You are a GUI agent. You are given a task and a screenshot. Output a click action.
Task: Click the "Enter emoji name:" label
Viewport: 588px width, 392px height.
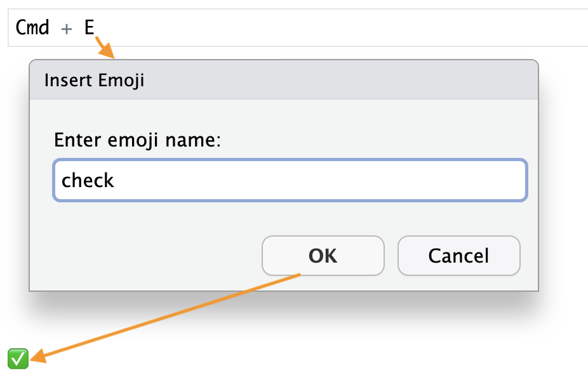point(137,140)
